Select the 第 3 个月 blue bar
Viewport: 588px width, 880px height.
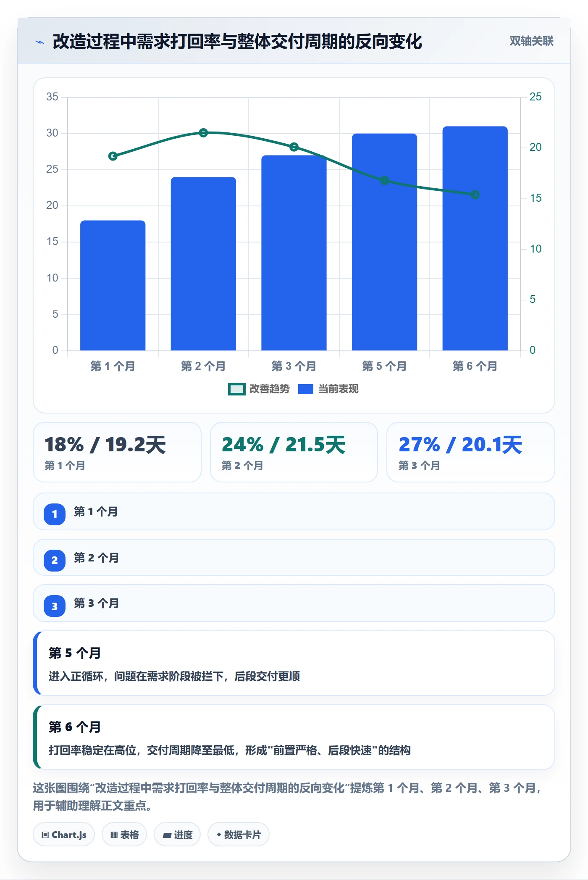click(294, 253)
